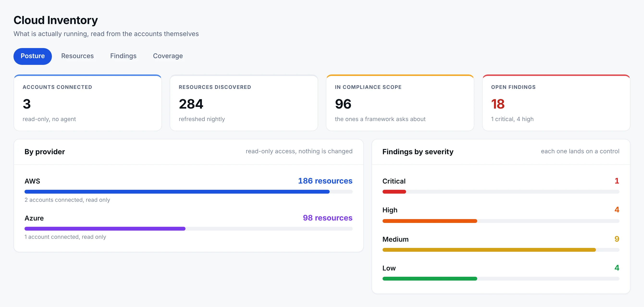Click '2 accounts connected, read only' text
Viewport: 644px width, 307px height.
tap(67, 200)
